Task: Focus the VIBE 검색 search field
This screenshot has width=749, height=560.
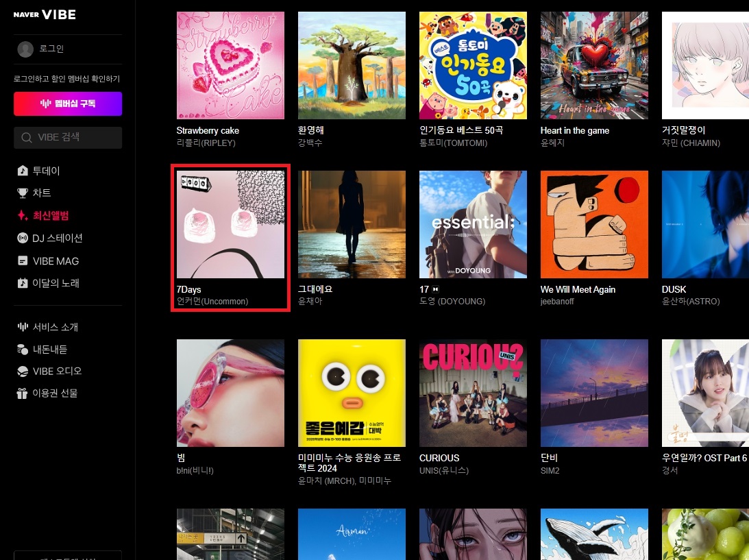Action: click(68, 138)
